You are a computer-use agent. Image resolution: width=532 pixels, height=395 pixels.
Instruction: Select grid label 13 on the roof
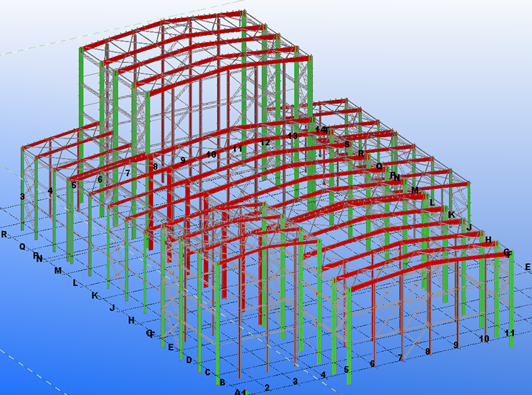tap(292, 136)
